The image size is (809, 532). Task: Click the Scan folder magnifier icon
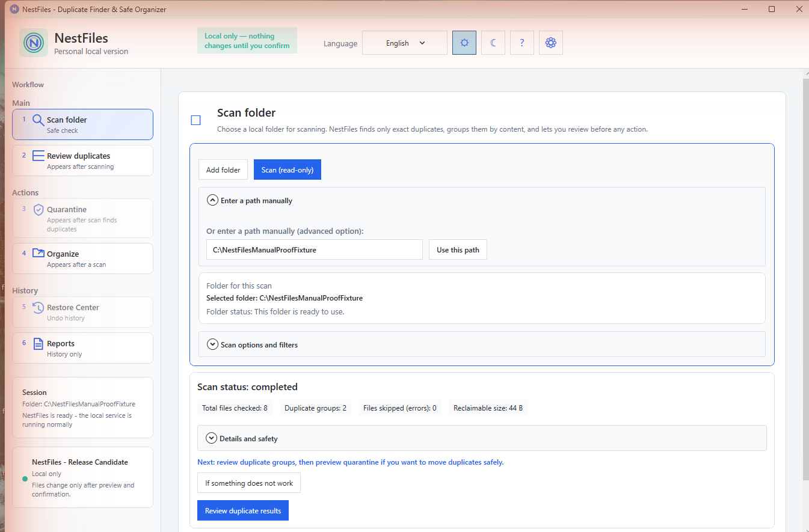(38, 120)
